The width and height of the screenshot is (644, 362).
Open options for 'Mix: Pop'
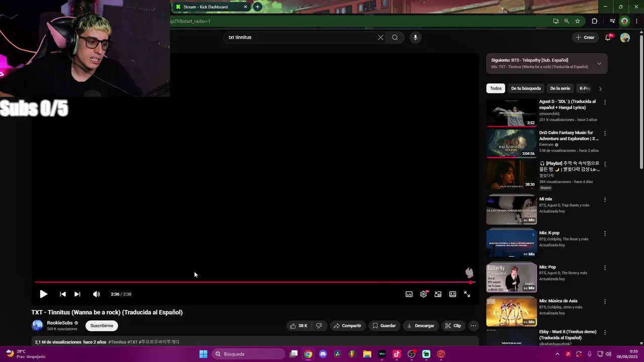coord(605,268)
